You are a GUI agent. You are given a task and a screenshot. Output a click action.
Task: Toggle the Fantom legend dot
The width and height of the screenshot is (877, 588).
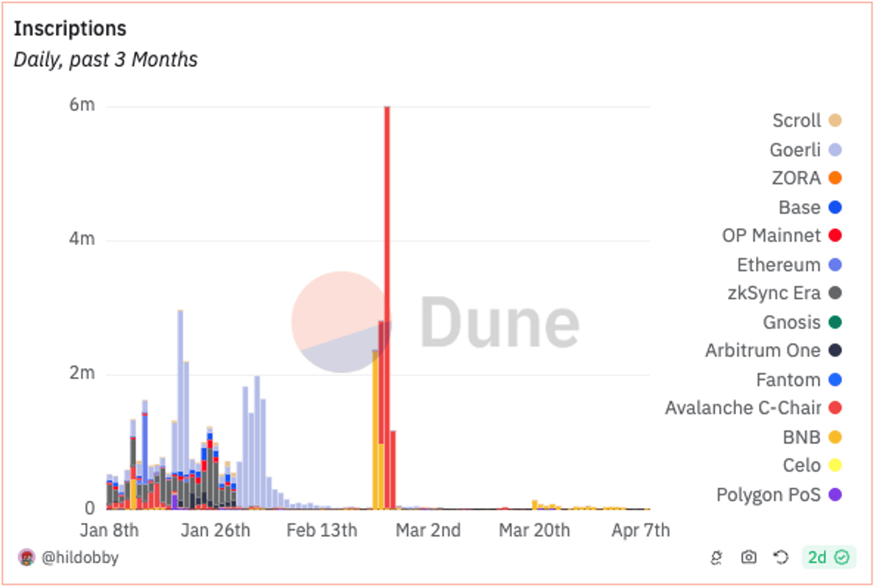[x=835, y=380]
